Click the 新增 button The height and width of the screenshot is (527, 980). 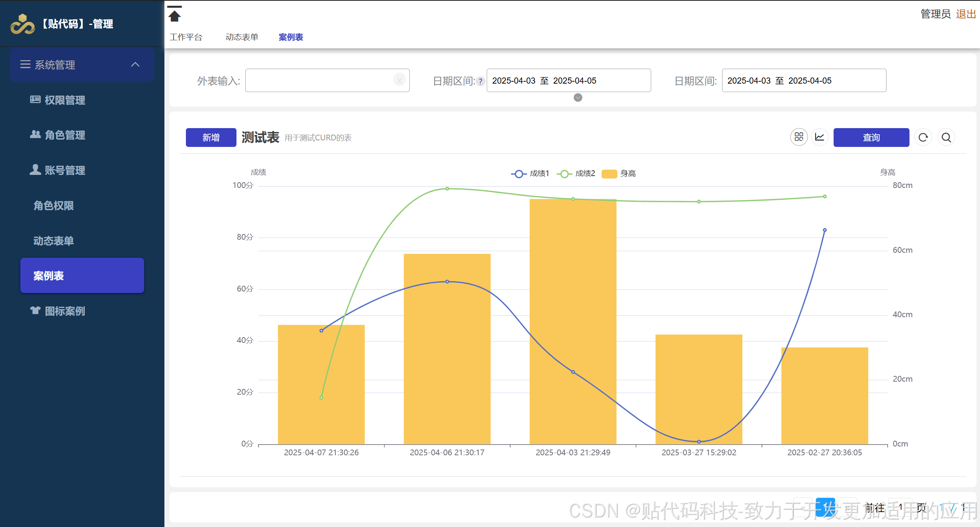[x=211, y=137]
